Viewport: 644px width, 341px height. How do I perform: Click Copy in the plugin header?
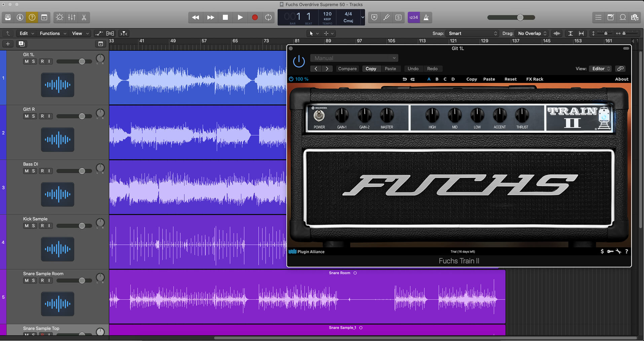coord(371,69)
